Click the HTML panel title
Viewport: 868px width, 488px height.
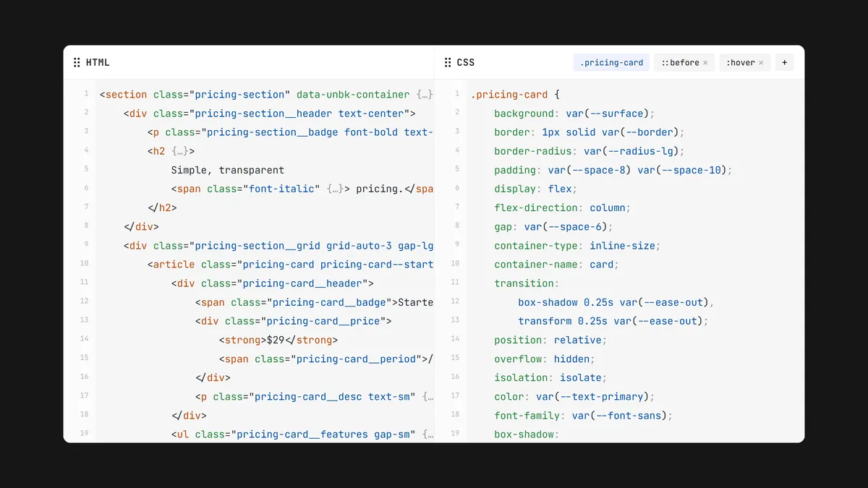98,63
